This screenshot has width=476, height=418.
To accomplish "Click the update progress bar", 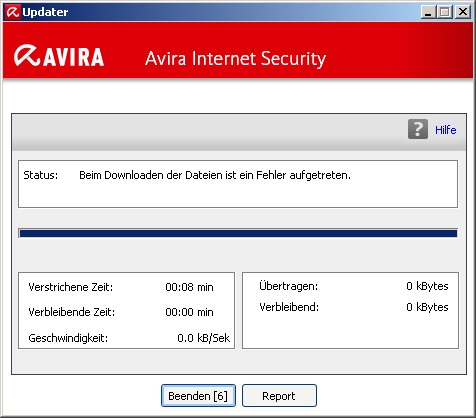I will (x=238, y=233).
